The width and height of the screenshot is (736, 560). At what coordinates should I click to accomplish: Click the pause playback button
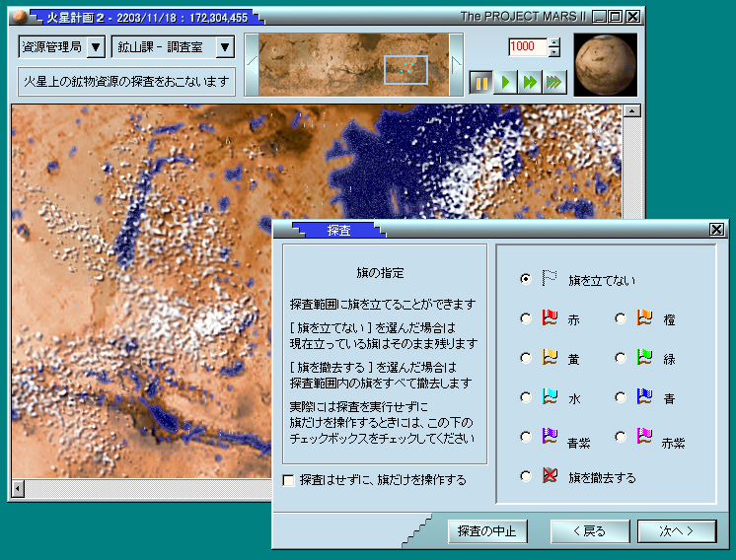coord(480,83)
